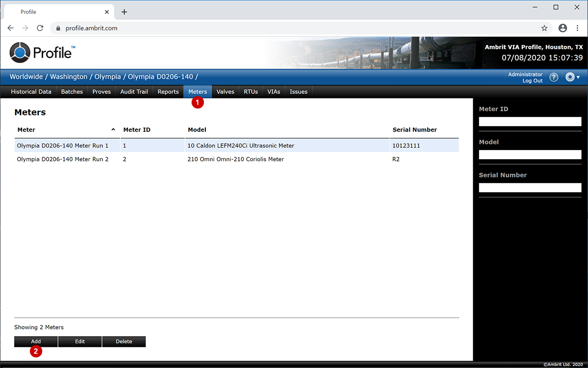Sort by Meter column header arrow
588x368 pixels.
[113, 130]
